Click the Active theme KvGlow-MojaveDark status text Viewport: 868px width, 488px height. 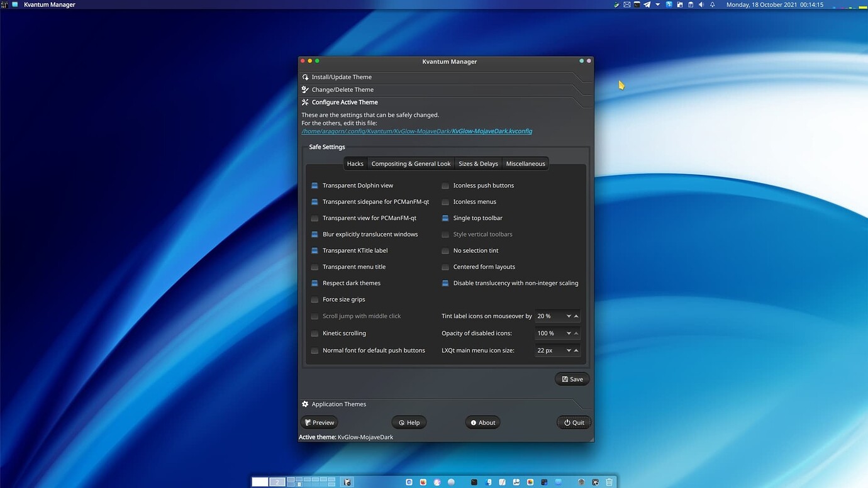pyautogui.click(x=346, y=437)
